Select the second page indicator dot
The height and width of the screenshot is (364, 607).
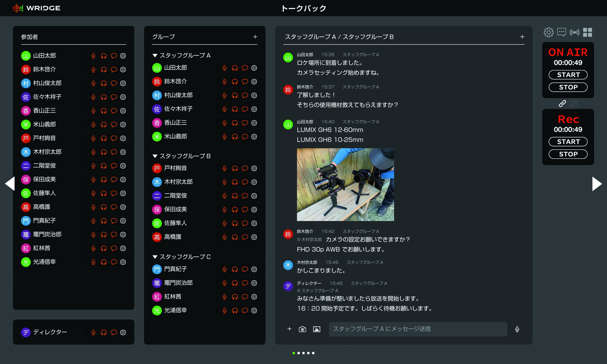[x=299, y=353]
